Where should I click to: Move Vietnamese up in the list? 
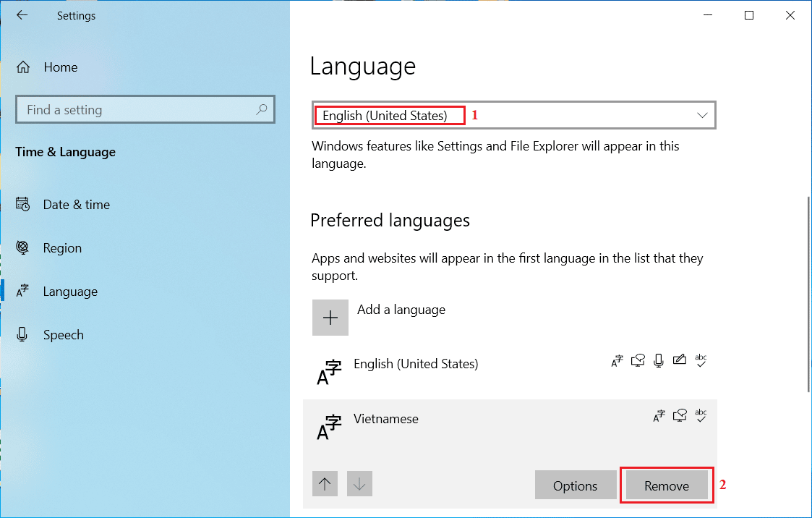[325, 484]
